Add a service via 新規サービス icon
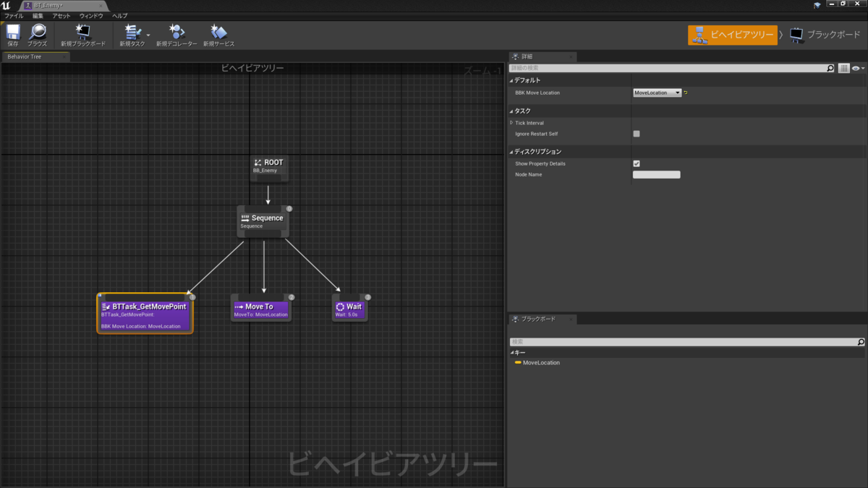The height and width of the screenshot is (488, 868). point(218,31)
